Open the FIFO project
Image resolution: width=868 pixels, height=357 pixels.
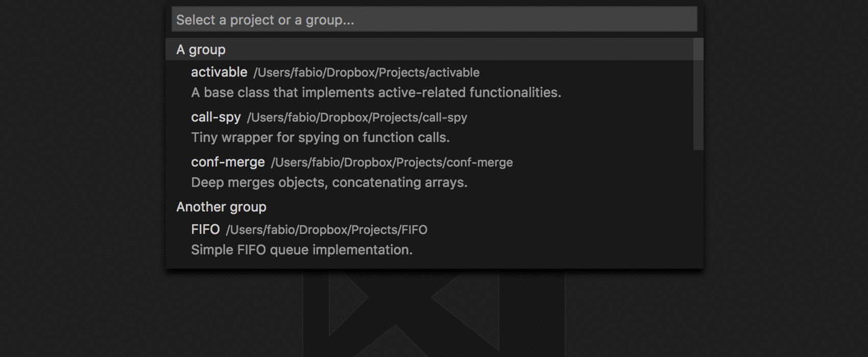point(205,229)
